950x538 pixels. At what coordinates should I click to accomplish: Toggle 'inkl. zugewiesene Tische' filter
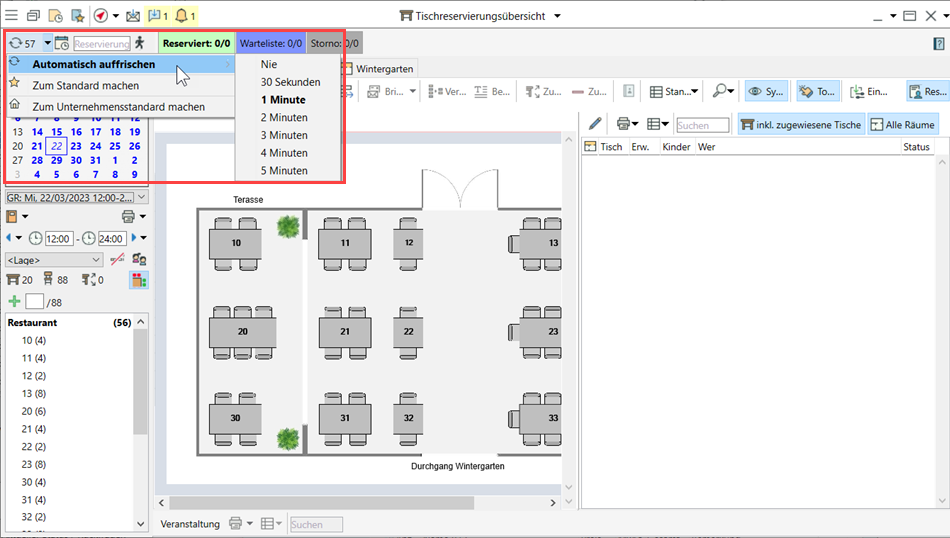(x=799, y=124)
